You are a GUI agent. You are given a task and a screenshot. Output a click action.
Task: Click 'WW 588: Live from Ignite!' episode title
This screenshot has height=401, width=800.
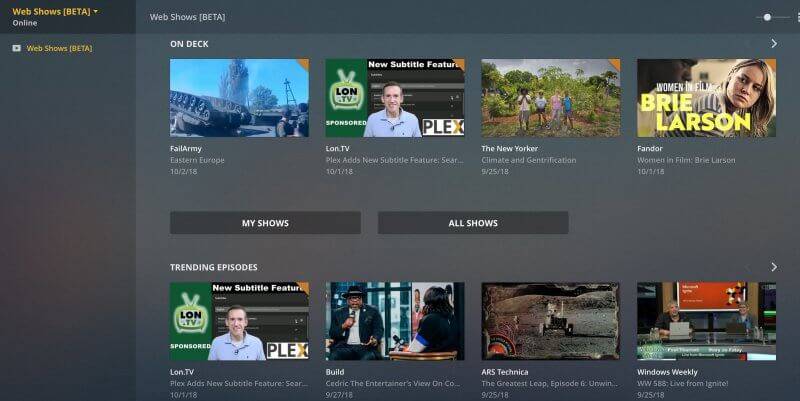pos(683,384)
